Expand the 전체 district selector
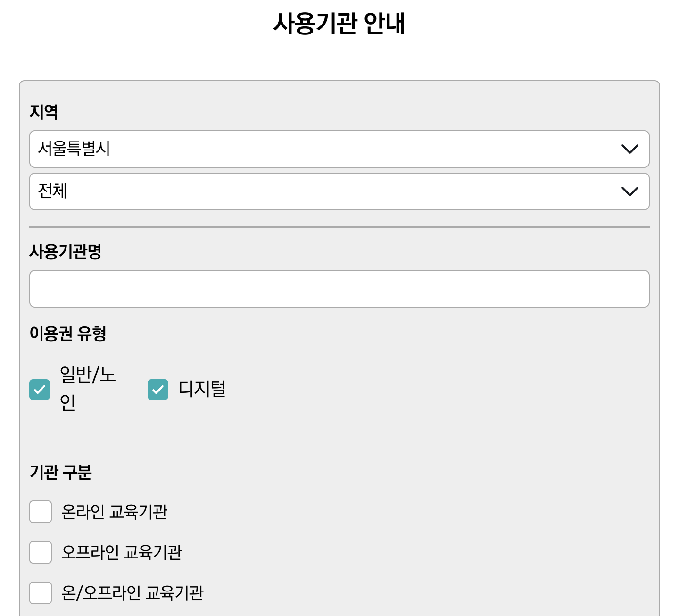679x616 pixels. [x=339, y=191]
